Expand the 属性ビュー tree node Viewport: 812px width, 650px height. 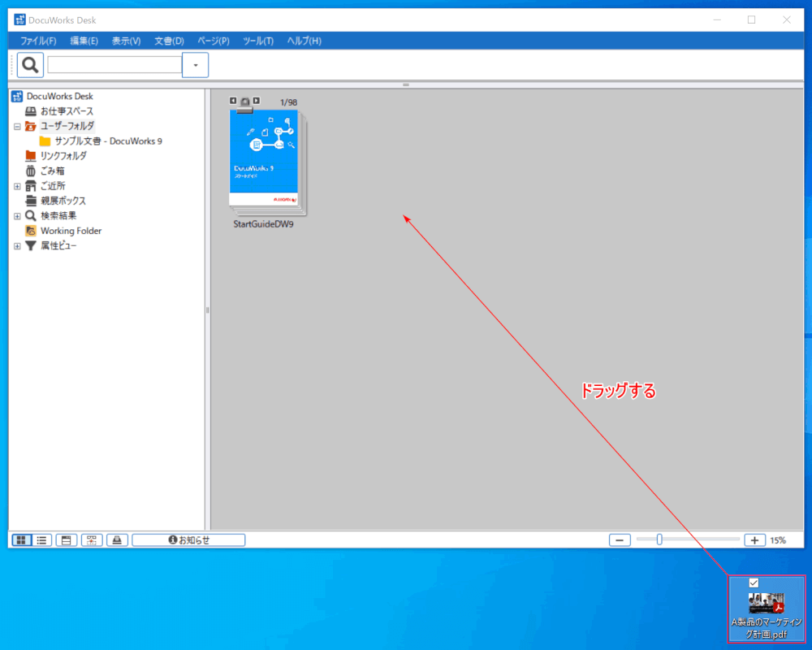(x=17, y=246)
